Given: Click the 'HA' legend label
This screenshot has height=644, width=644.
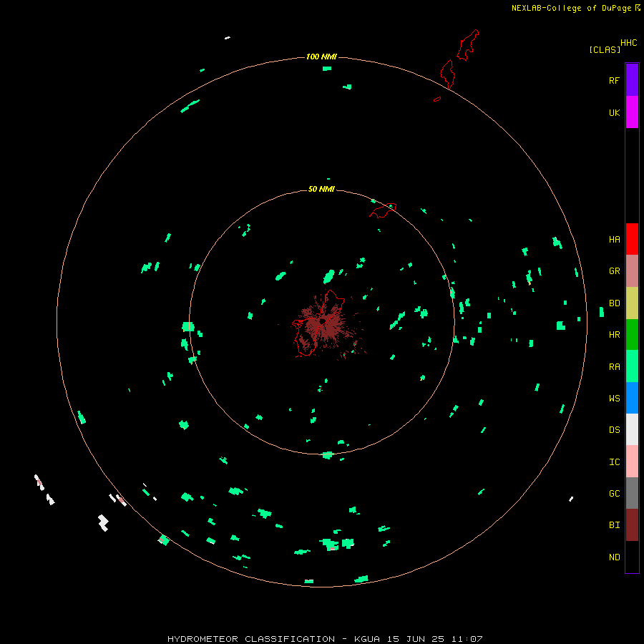Looking at the screenshot, I should pos(614,240).
